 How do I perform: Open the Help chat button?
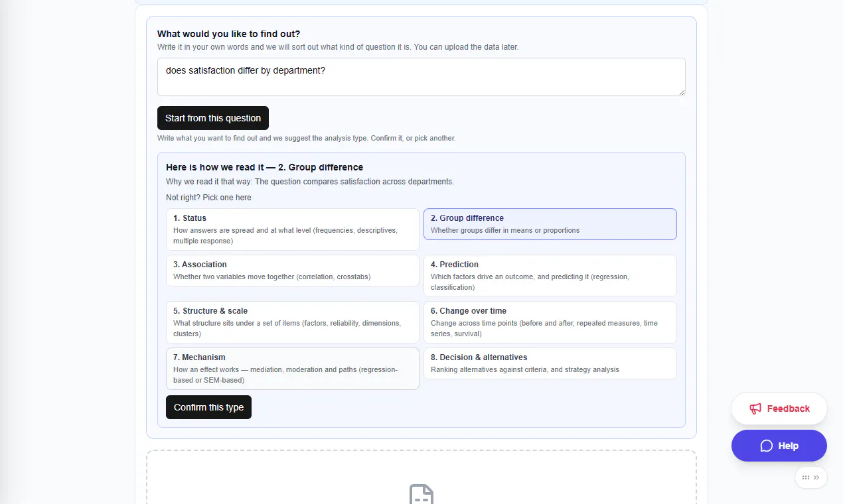(779, 446)
